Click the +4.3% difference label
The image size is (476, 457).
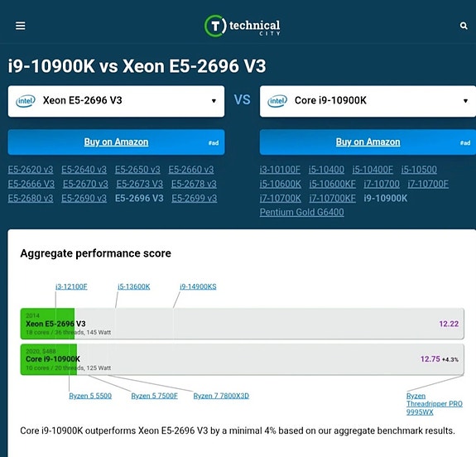450,359
